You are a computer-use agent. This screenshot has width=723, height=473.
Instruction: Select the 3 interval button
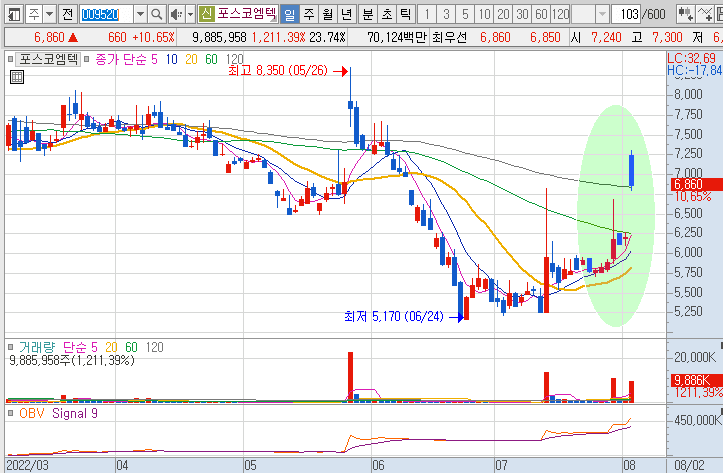point(446,15)
